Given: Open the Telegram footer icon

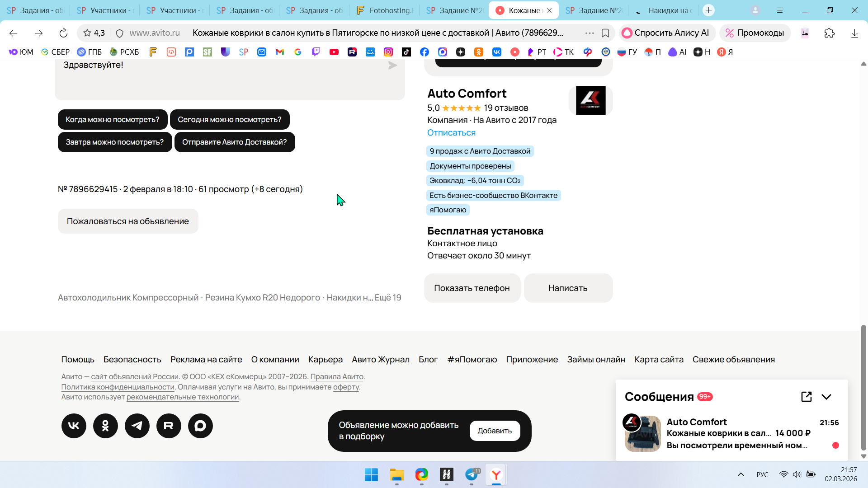Looking at the screenshot, I should [x=137, y=426].
